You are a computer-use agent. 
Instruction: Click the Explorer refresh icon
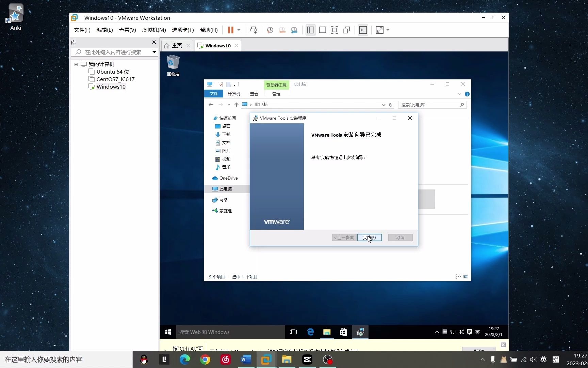(x=391, y=105)
